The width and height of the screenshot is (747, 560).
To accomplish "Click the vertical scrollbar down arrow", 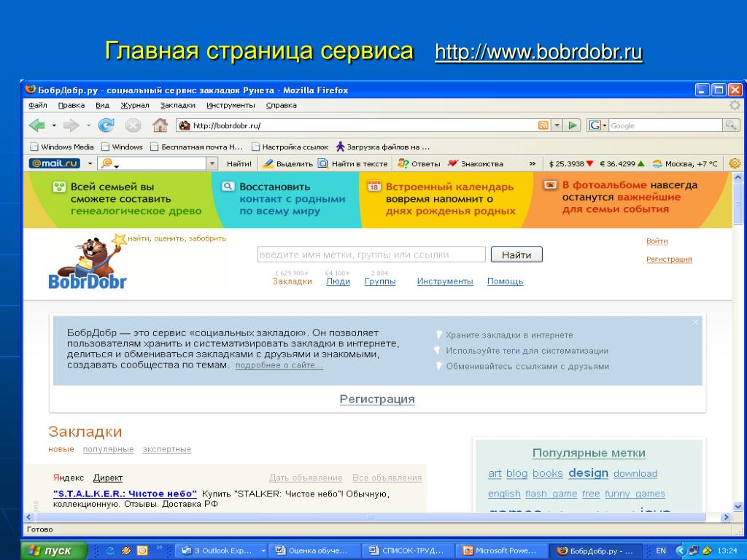I will click(738, 507).
